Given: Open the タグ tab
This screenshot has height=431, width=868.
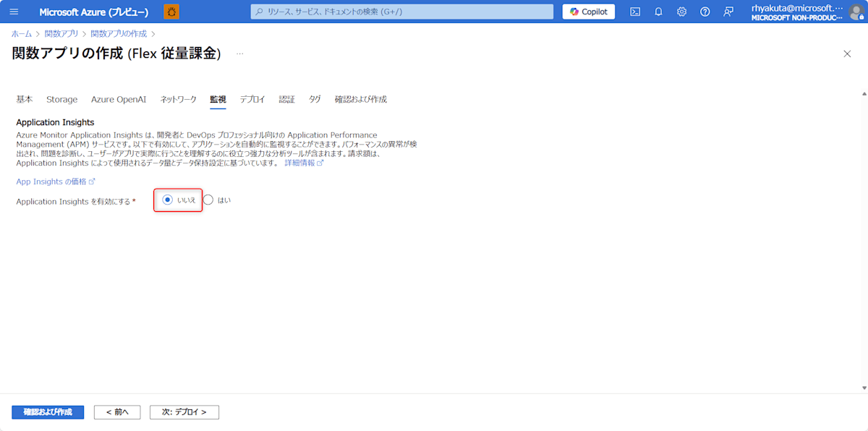Looking at the screenshot, I should point(315,99).
